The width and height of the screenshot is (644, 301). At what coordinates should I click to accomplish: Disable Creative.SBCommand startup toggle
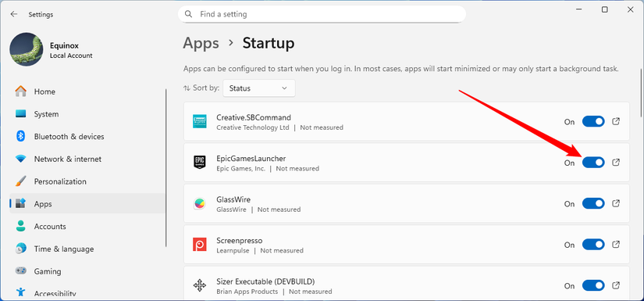(x=593, y=121)
